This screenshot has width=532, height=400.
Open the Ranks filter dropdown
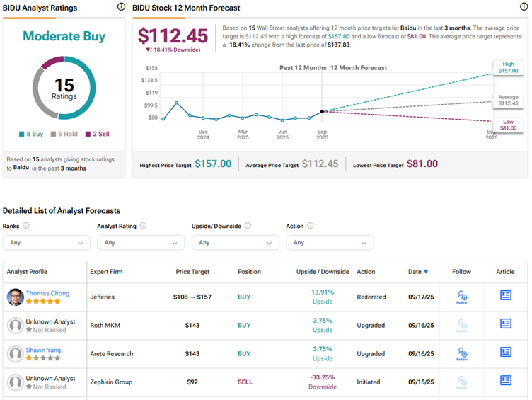[x=46, y=242]
